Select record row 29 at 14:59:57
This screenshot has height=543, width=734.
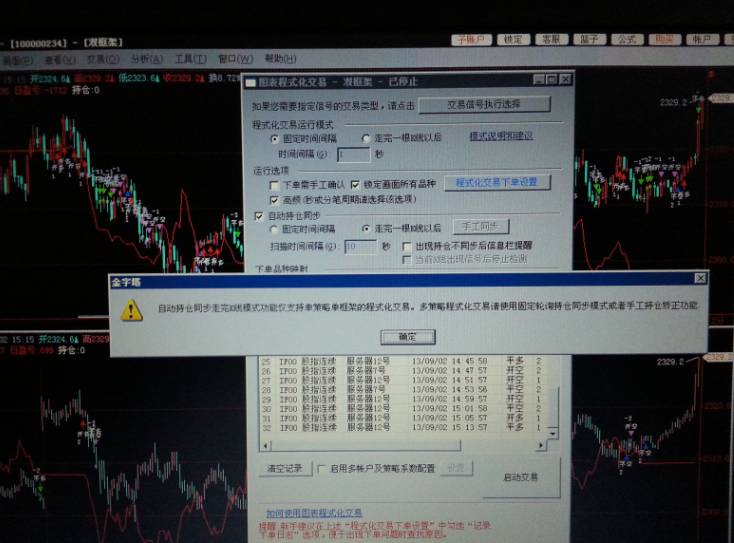pyautogui.click(x=402, y=399)
